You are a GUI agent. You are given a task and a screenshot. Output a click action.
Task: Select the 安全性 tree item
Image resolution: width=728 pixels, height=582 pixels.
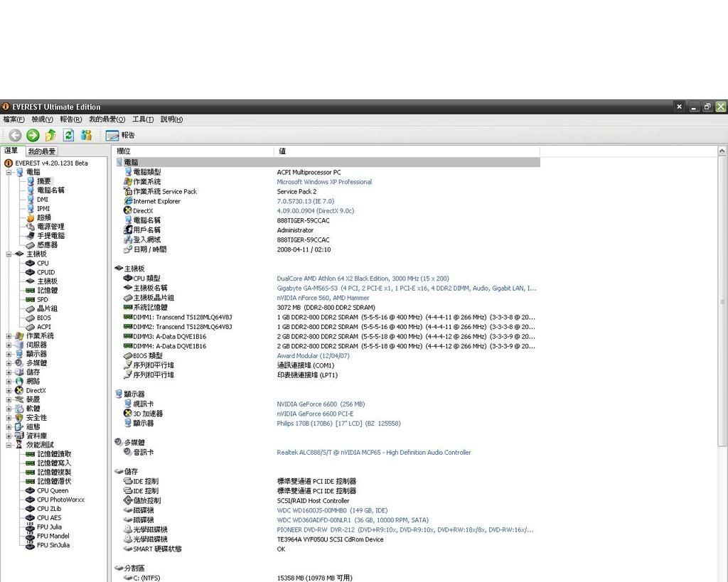(x=36, y=418)
